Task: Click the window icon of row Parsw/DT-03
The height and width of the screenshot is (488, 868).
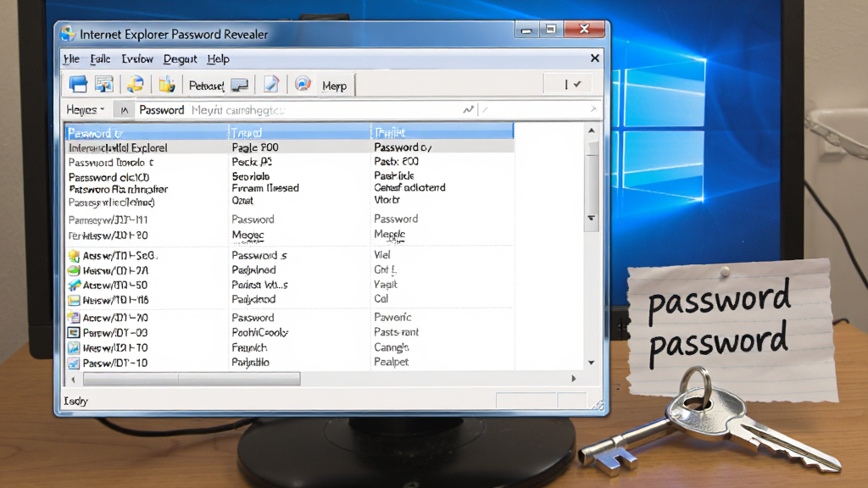Action: [x=74, y=332]
